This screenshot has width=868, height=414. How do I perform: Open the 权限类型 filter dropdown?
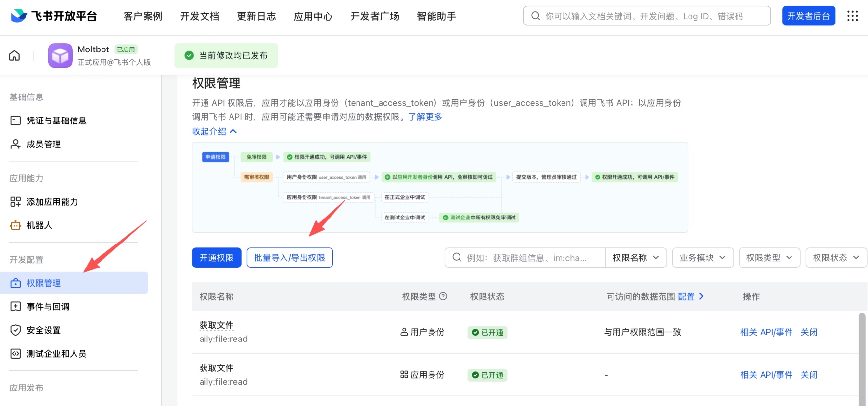pyautogui.click(x=769, y=258)
